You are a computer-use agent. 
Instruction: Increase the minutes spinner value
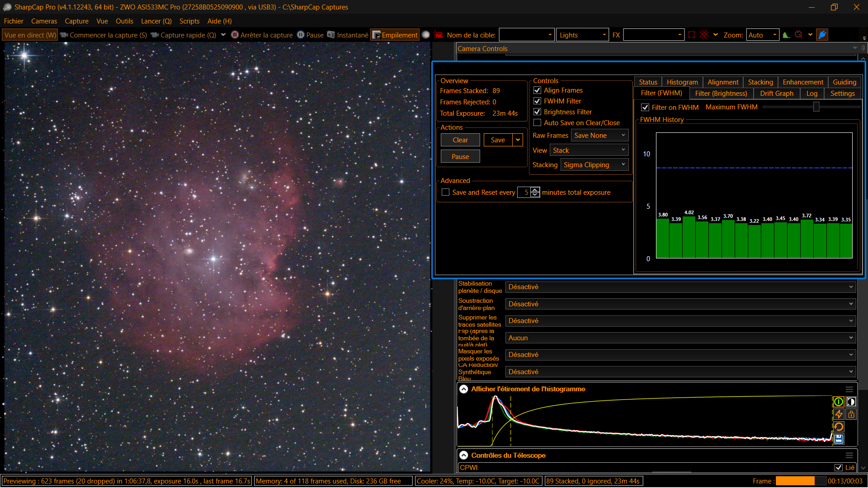click(x=535, y=189)
